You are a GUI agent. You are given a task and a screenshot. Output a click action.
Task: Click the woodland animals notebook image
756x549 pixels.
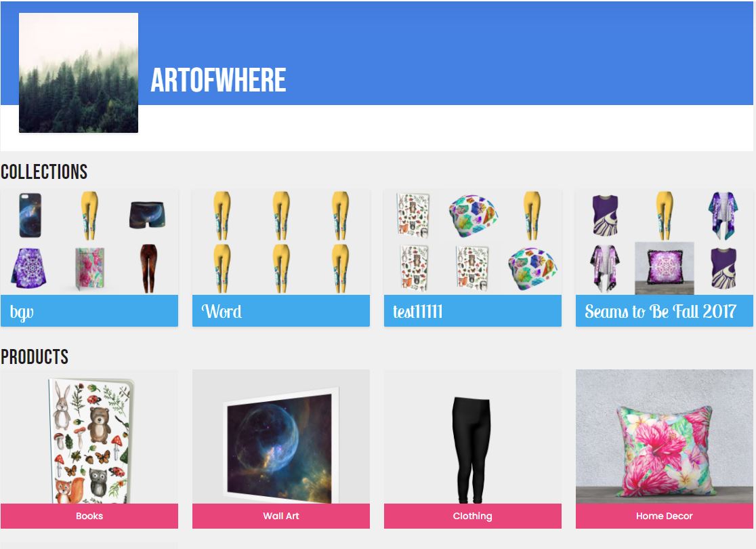coord(90,441)
